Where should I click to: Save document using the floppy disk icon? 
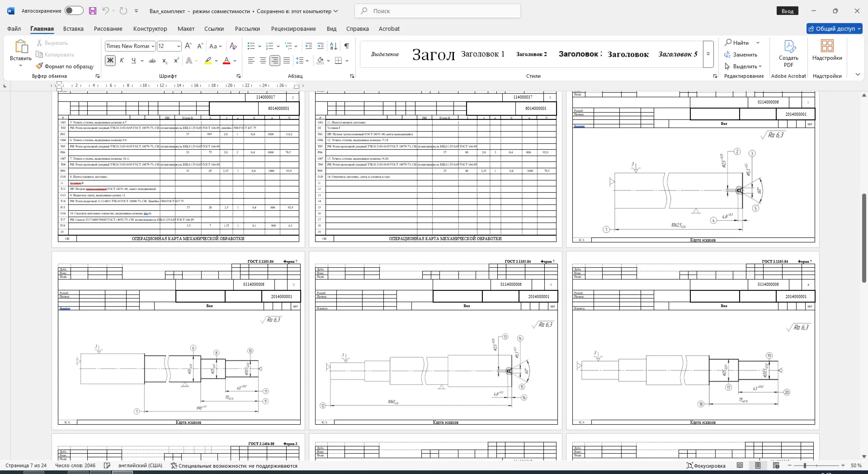click(93, 11)
